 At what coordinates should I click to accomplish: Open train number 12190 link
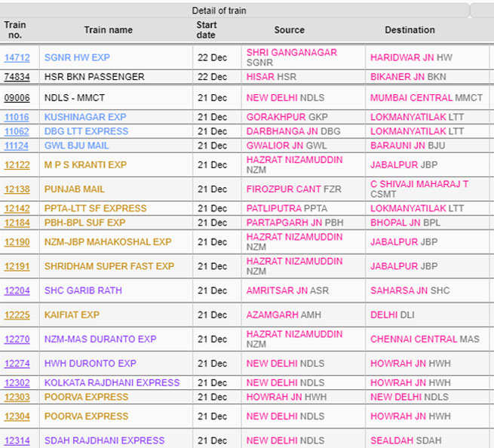[17, 243]
